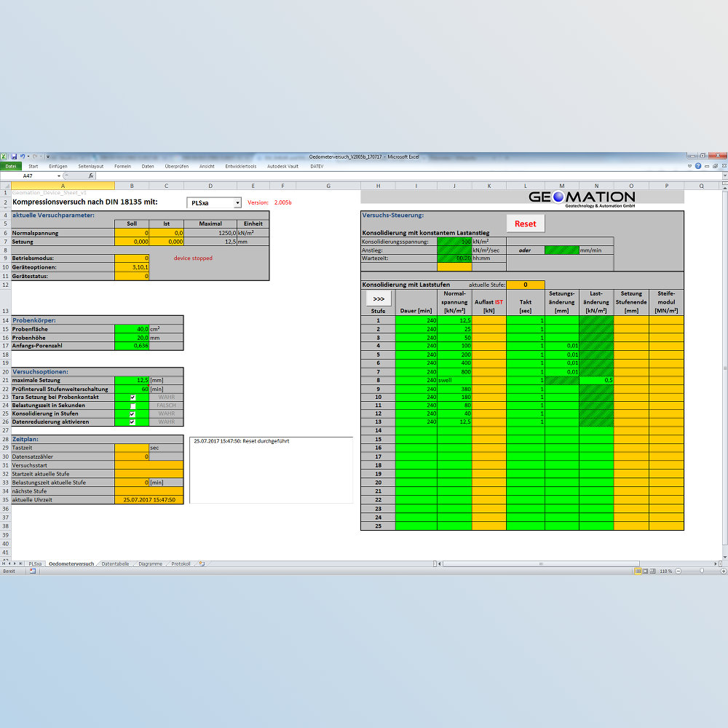Click the Undo arrow icon
The width and height of the screenshot is (728, 728).
click(23, 157)
